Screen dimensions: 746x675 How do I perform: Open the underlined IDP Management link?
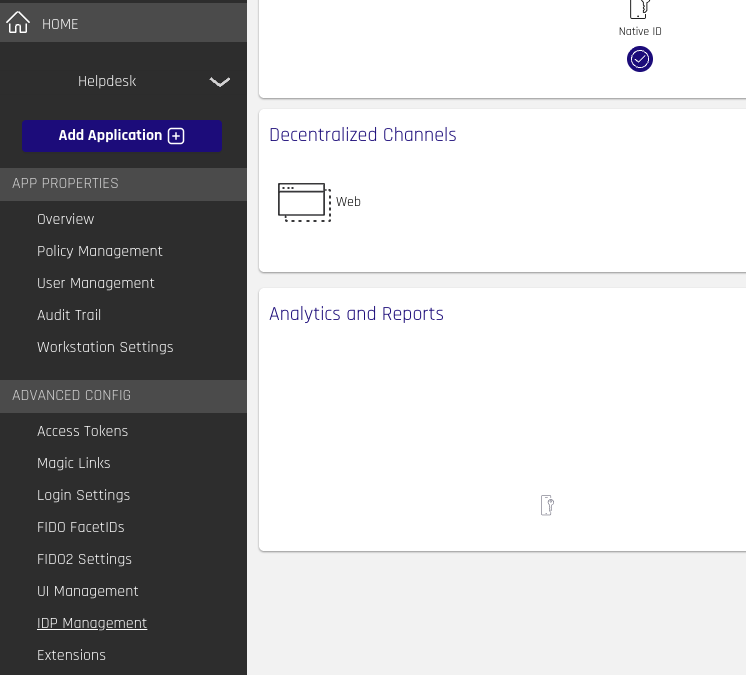pyautogui.click(x=92, y=623)
